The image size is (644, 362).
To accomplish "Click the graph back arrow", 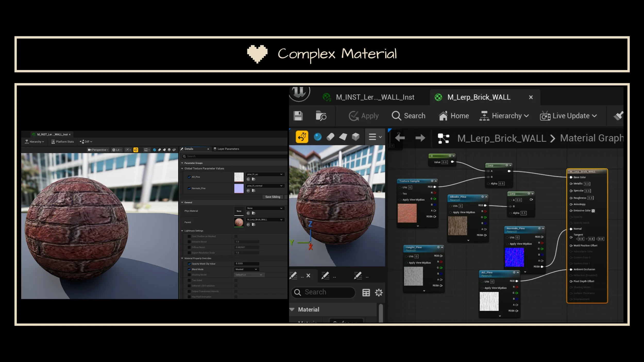I will [x=400, y=138].
